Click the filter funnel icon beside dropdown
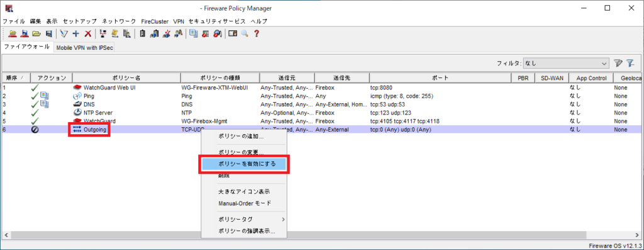Screen dimensions: 644x250 pyautogui.click(x=618, y=64)
